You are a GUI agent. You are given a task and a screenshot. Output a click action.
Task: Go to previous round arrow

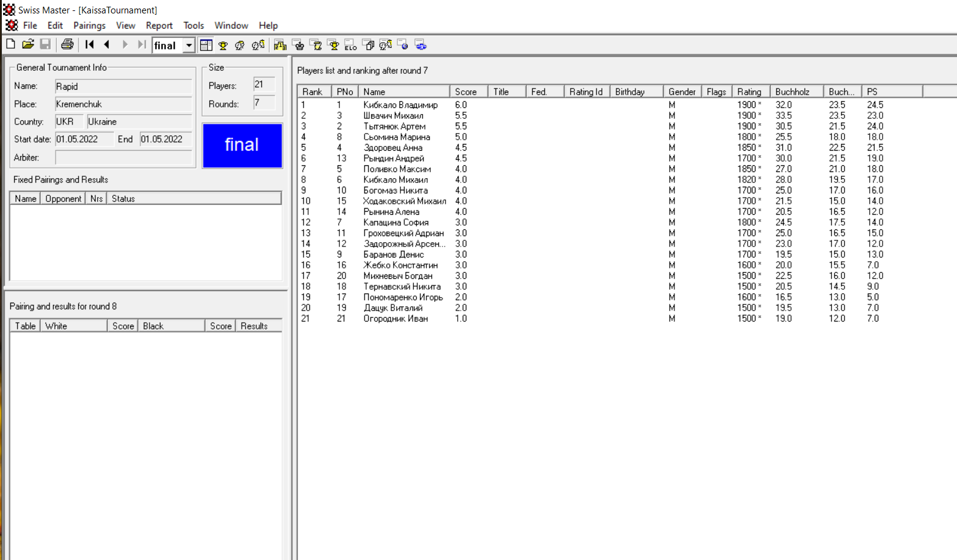107,45
